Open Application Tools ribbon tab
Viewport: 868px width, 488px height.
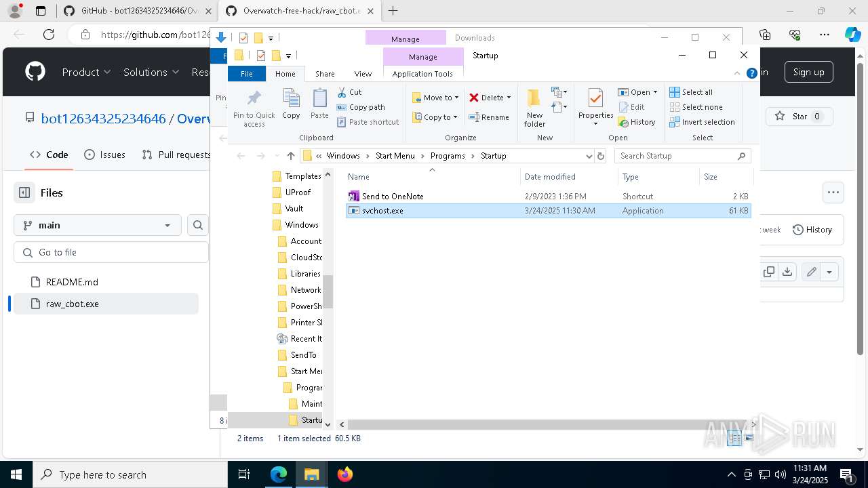(x=422, y=74)
